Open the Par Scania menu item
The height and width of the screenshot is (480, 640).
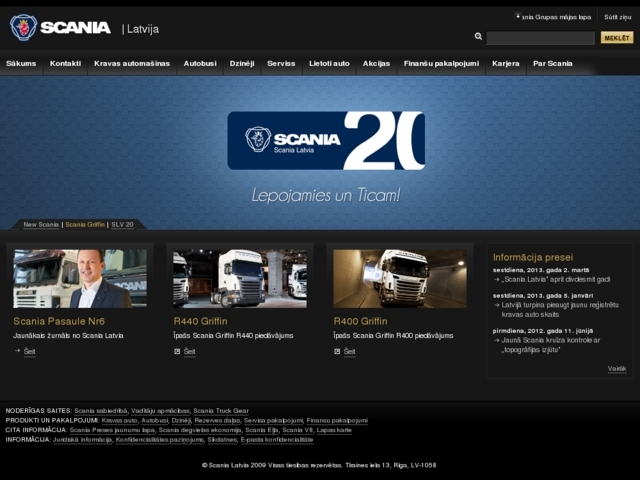click(553, 63)
